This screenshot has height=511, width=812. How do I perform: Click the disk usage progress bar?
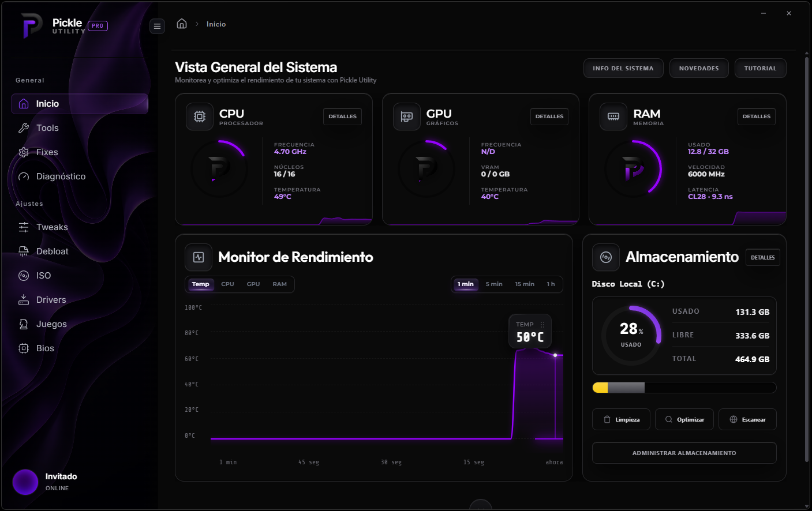click(684, 388)
